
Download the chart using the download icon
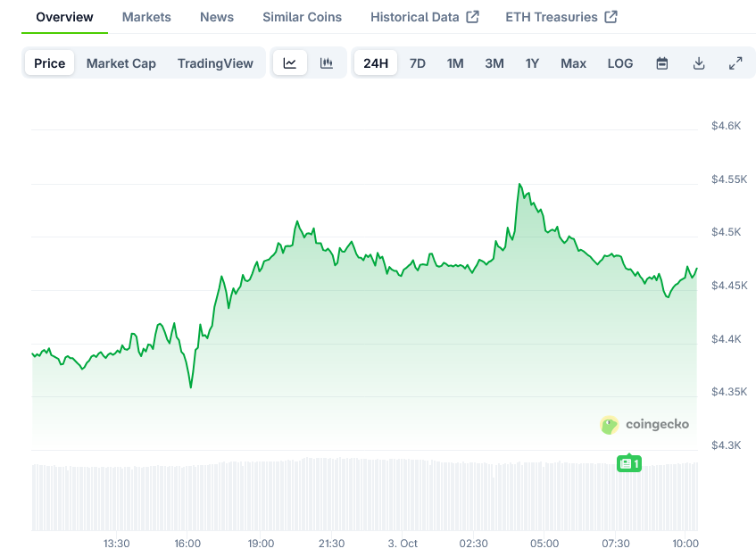[699, 62]
